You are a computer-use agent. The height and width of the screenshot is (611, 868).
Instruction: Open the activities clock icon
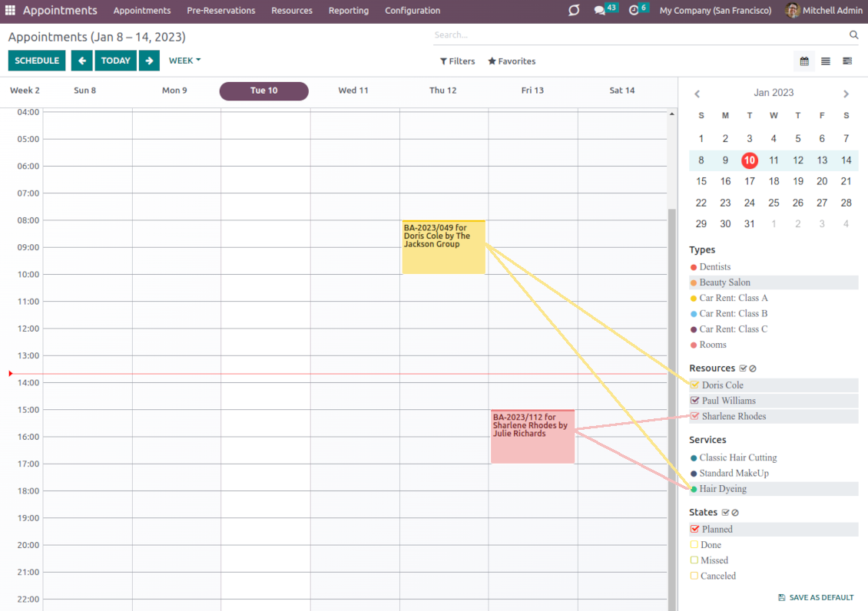coord(634,11)
